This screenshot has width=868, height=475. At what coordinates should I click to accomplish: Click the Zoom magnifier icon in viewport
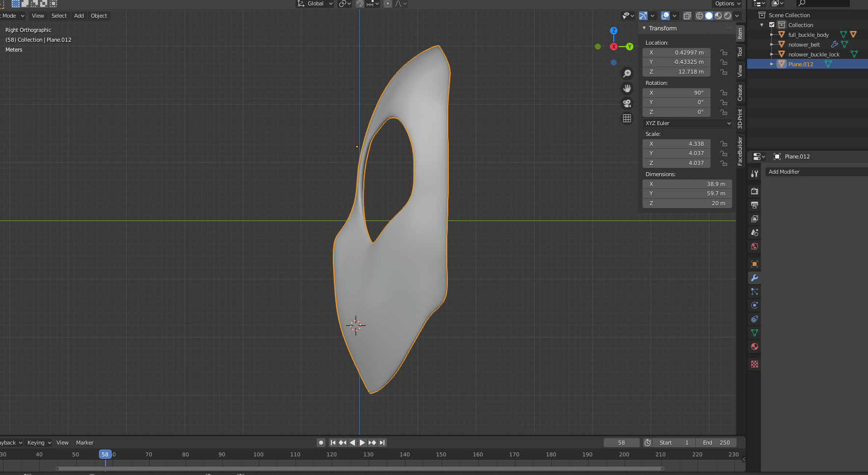coord(627,73)
